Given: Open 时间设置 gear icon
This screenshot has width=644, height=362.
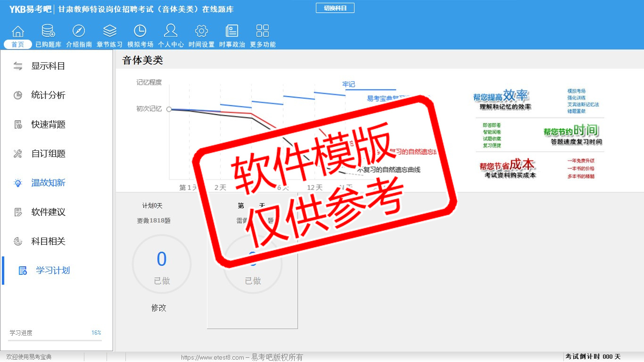Looking at the screenshot, I should pyautogui.click(x=201, y=32).
